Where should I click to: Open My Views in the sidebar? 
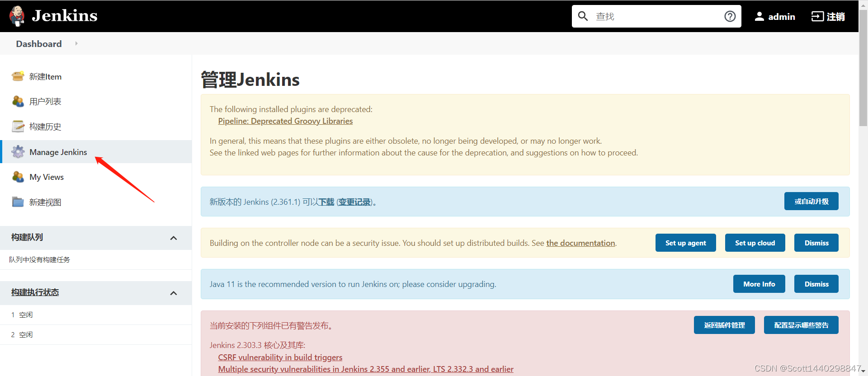(x=47, y=177)
